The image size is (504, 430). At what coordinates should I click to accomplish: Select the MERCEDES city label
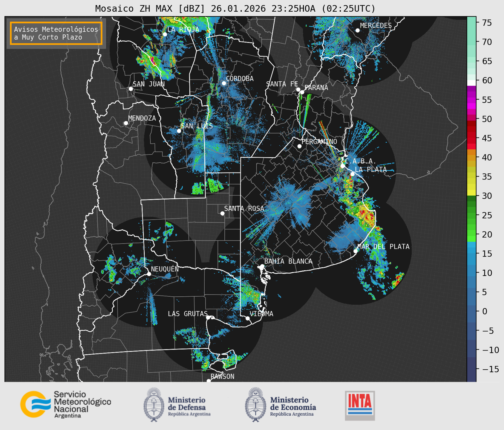(376, 26)
